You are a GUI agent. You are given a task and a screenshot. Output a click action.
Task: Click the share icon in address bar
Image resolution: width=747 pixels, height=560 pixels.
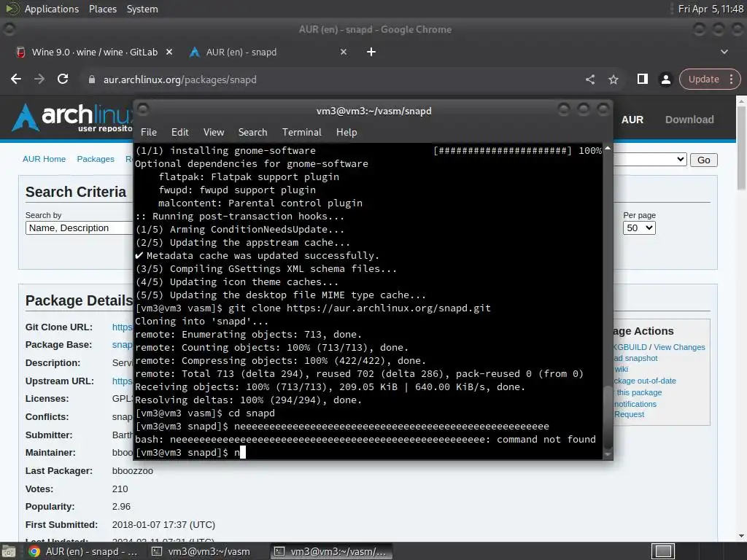pyautogui.click(x=589, y=79)
